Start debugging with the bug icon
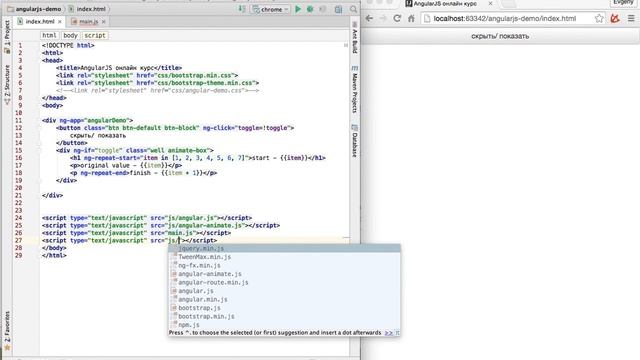640x360 pixels. tap(310, 9)
